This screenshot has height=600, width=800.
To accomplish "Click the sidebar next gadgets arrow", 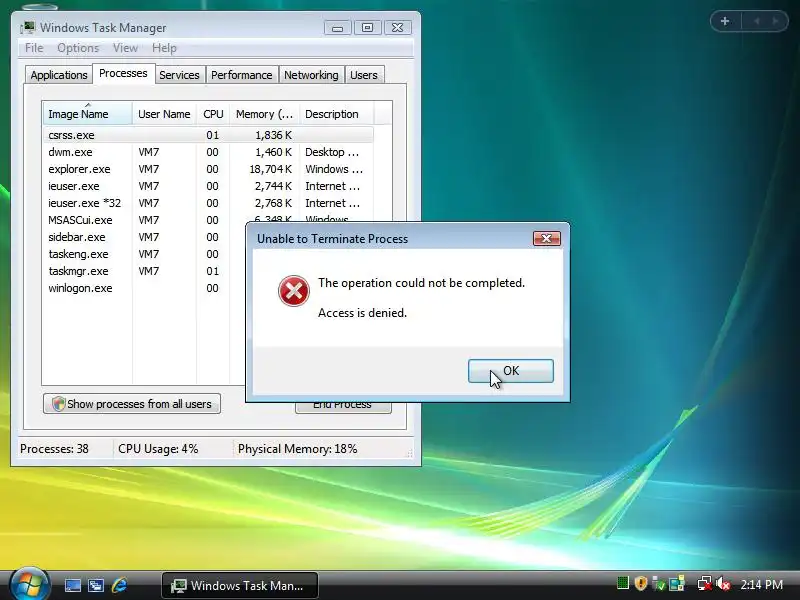I will pyautogui.click(x=775, y=21).
